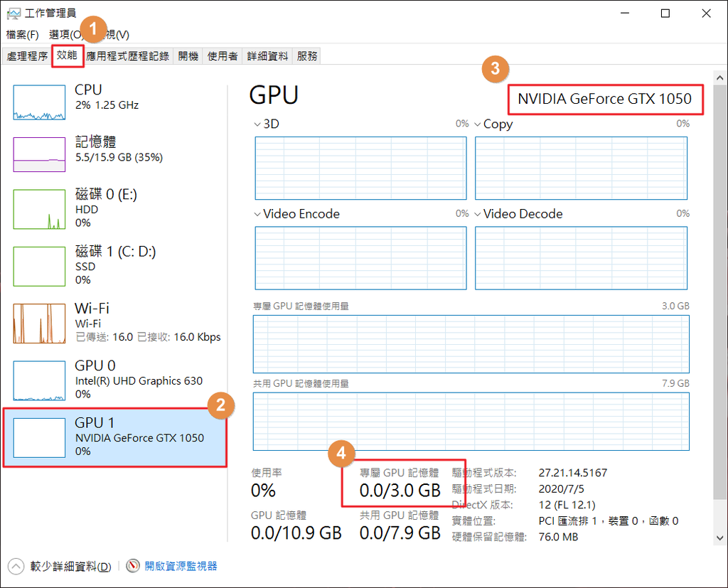Click the PCI 匯流排 1 location value
Viewport: 728px width, 588px height.
[x=609, y=521]
